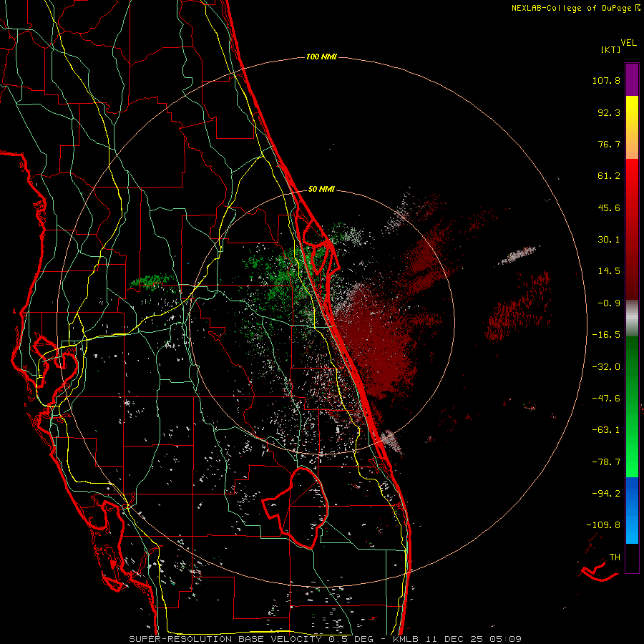Click the -32.0 legend value
Viewport: 644px width, 644px height.
606,367
